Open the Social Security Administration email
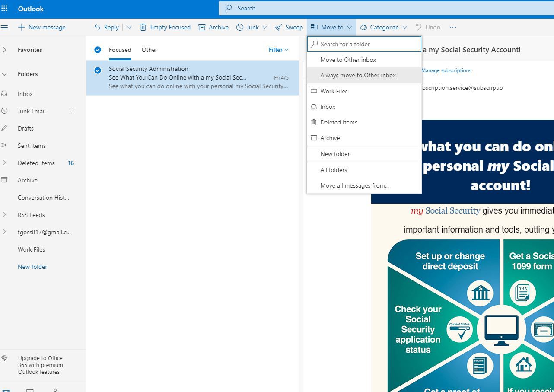Screen dimensions: 554x392 [193, 78]
